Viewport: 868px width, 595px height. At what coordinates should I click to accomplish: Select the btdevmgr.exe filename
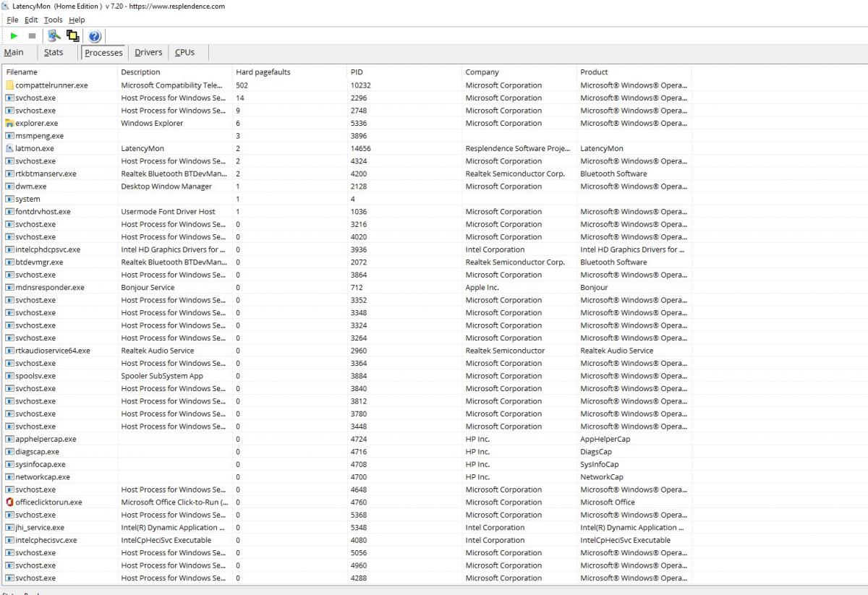click(39, 262)
